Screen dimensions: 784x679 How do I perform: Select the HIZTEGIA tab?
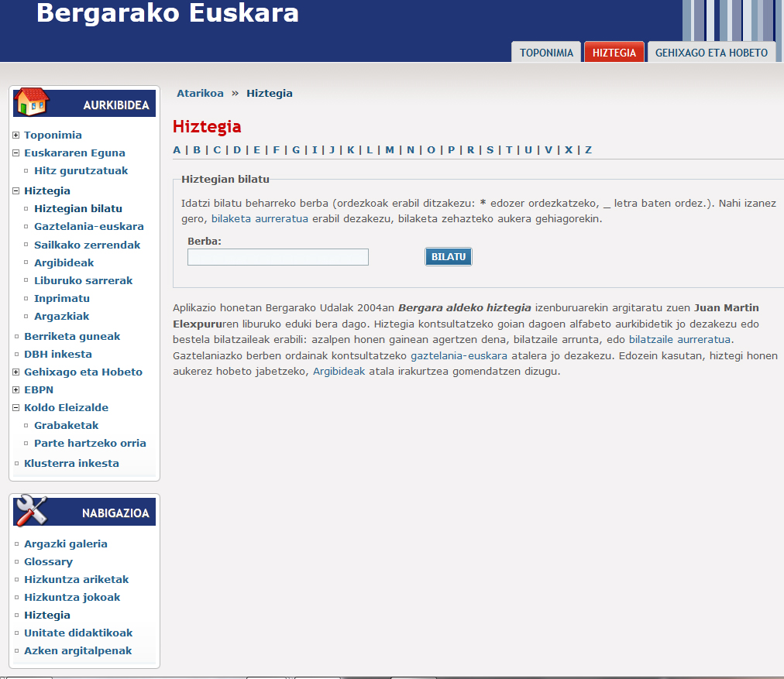click(x=614, y=53)
